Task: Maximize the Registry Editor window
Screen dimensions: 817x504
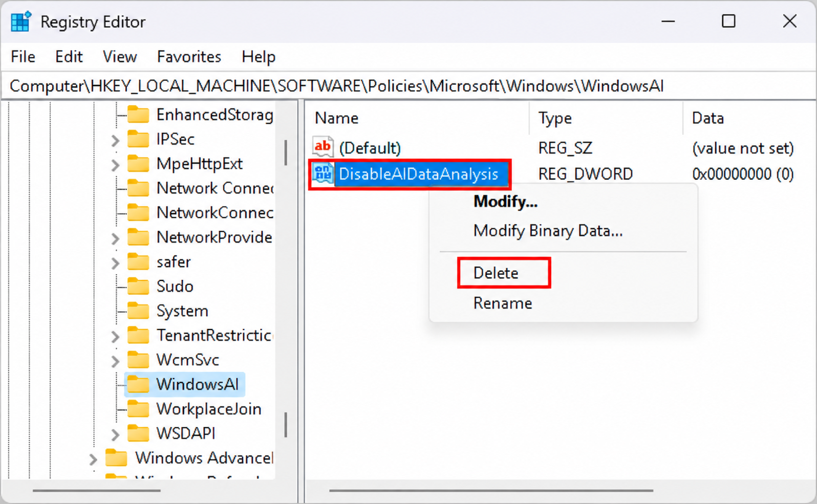Action: coord(728,21)
